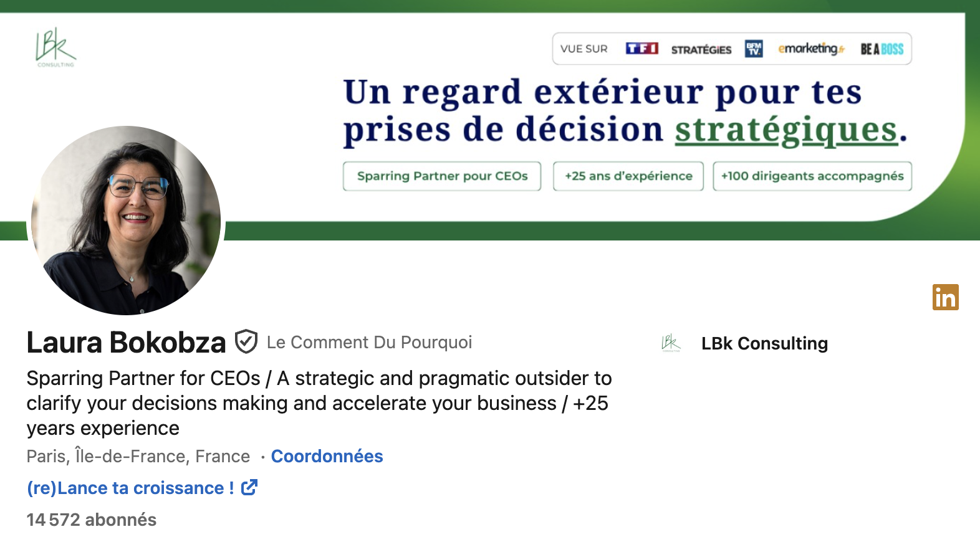Click the emarketing logo in the banner

810,49
